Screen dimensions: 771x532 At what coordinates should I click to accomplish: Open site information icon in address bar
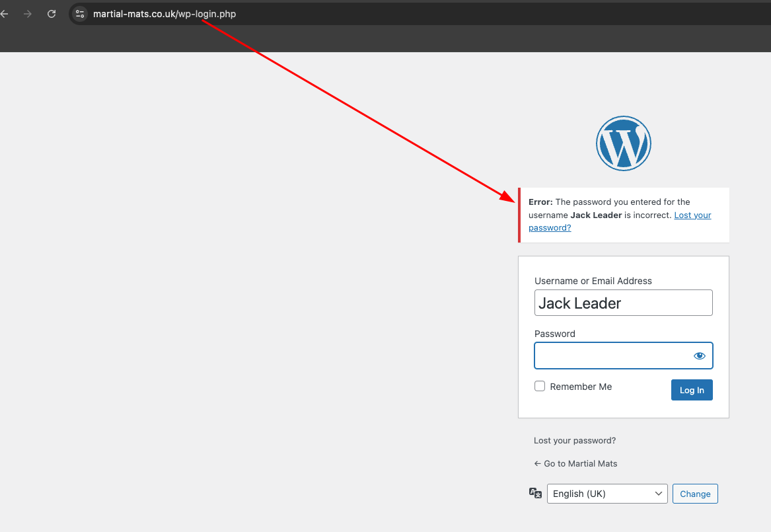tap(80, 14)
